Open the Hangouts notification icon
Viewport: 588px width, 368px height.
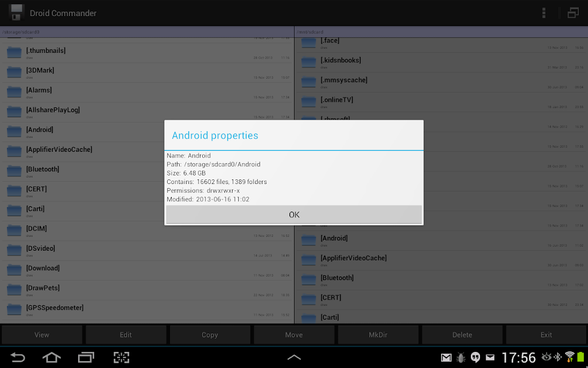click(x=475, y=357)
